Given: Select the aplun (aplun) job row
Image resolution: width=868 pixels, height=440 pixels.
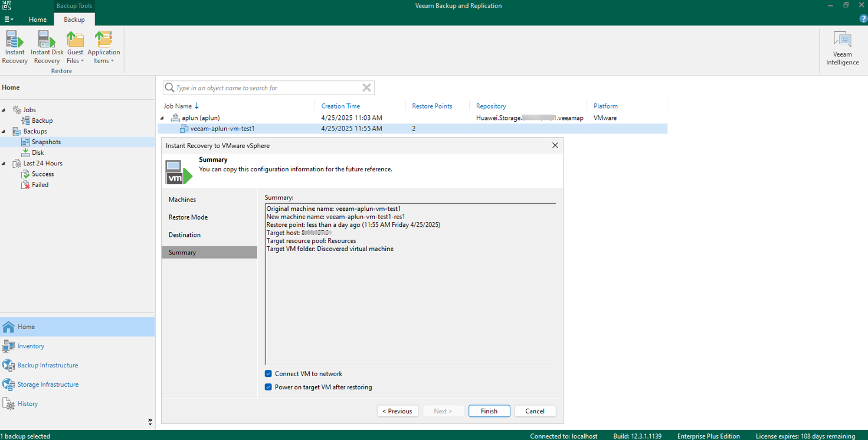Looking at the screenshot, I should [413, 118].
